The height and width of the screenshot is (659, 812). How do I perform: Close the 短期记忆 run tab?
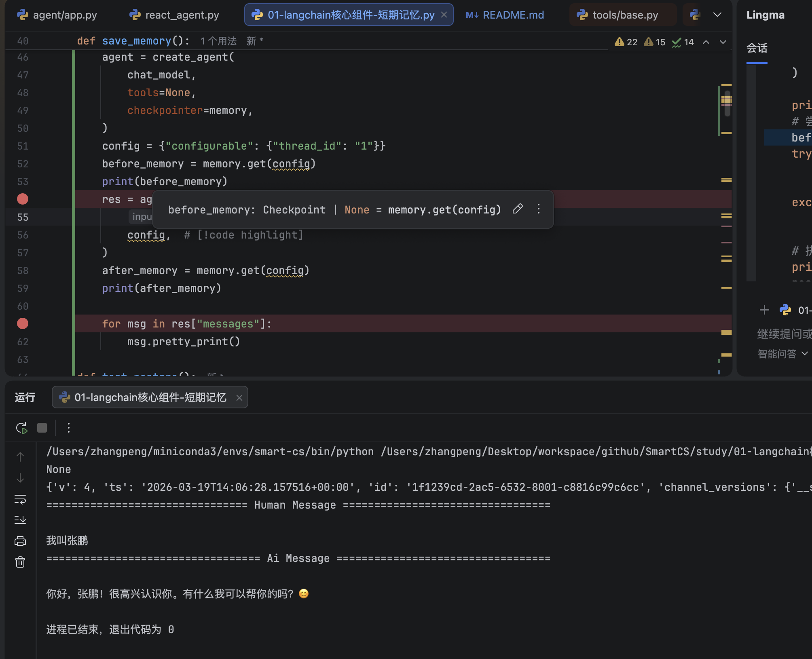(239, 398)
